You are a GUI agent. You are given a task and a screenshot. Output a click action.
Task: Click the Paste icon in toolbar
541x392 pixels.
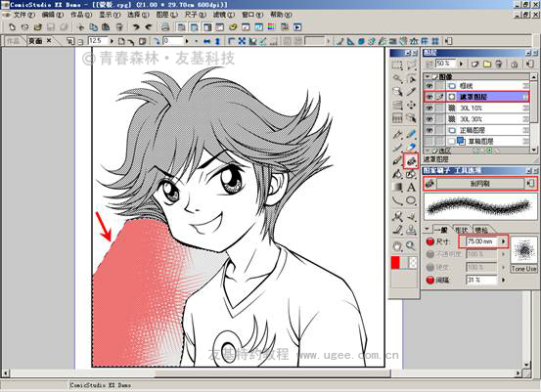click(x=106, y=27)
